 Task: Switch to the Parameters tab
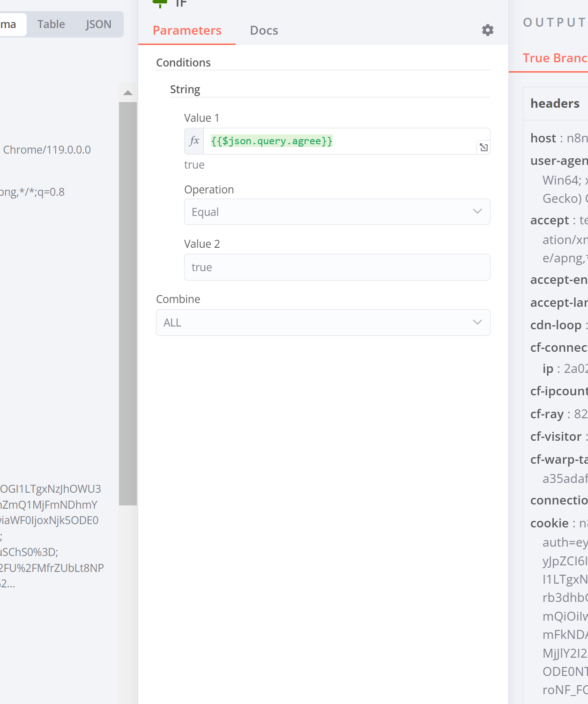(x=187, y=30)
